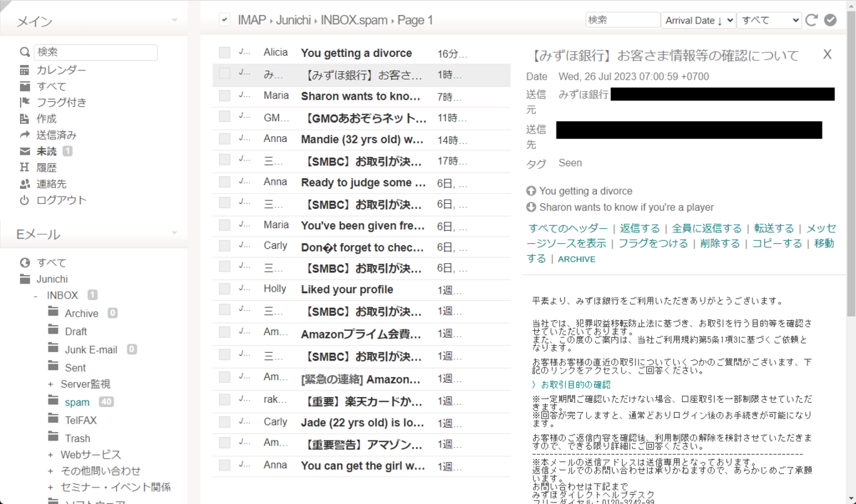Click the TelFAX folder icon
The image size is (856, 504).
pyautogui.click(x=53, y=419)
